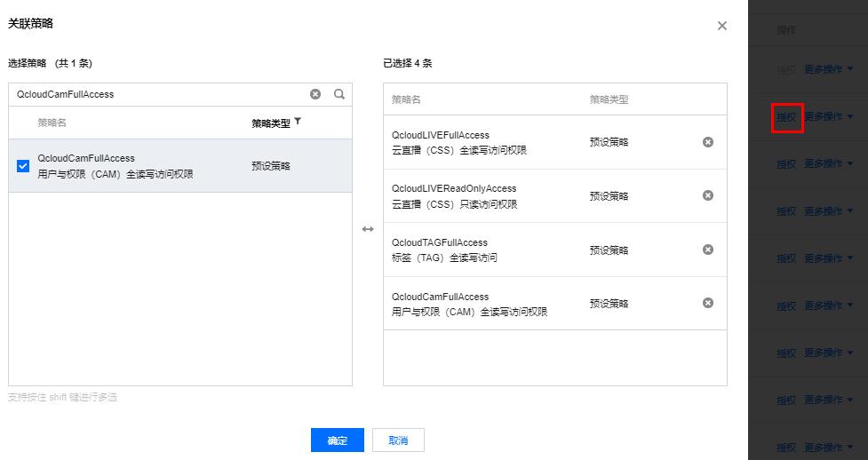The height and width of the screenshot is (460, 868).
Task: Click the 支持按住 shift 键进行多选 hint
Action: (x=62, y=398)
